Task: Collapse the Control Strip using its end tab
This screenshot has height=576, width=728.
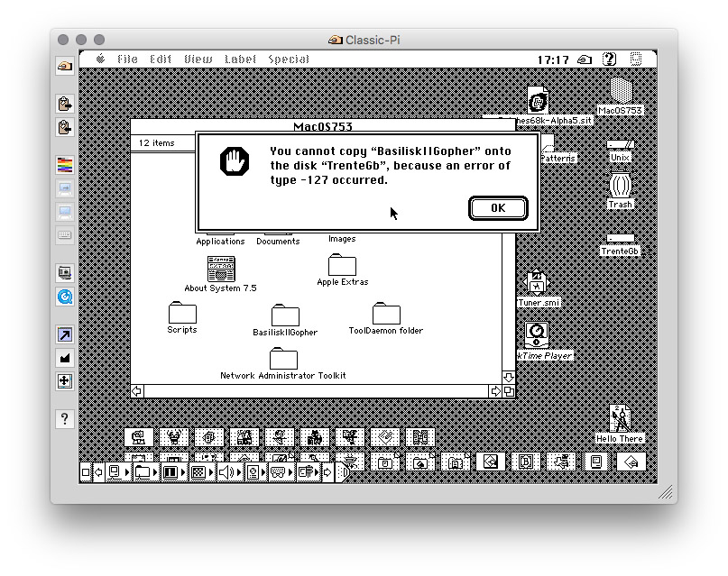Action: tap(343, 472)
